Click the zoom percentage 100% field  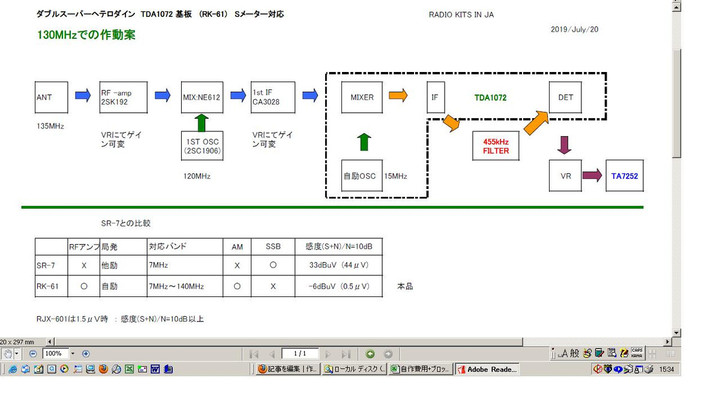pyautogui.click(x=54, y=354)
